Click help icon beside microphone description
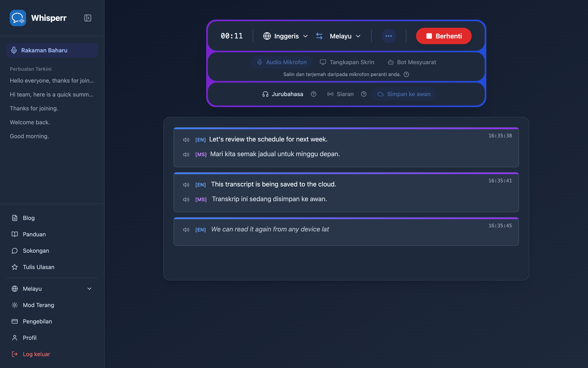The image size is (588, 368). tap(406, 74)
